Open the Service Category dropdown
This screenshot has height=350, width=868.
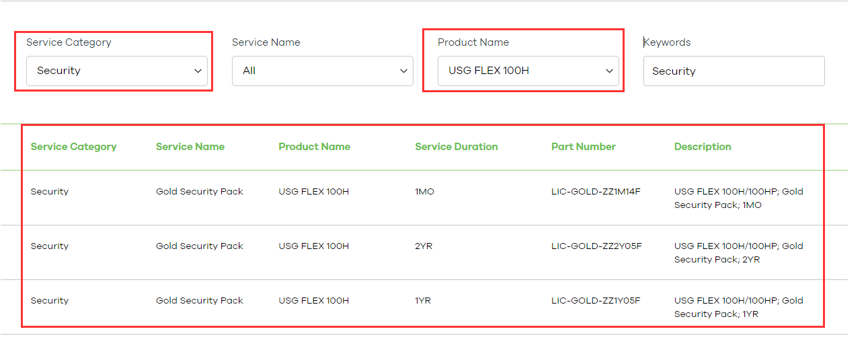click(117, 71)
